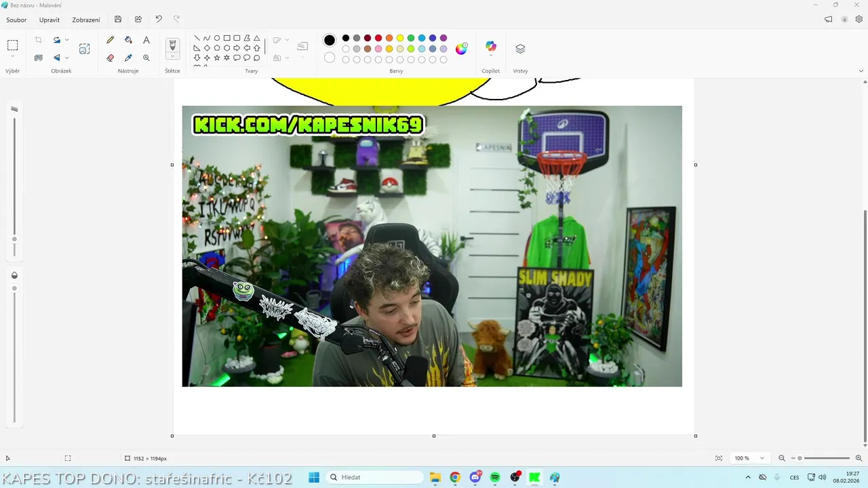868x488 pixels.
Task: Activate the Crop tool in Obrázek group
Action: pos(38,40)
